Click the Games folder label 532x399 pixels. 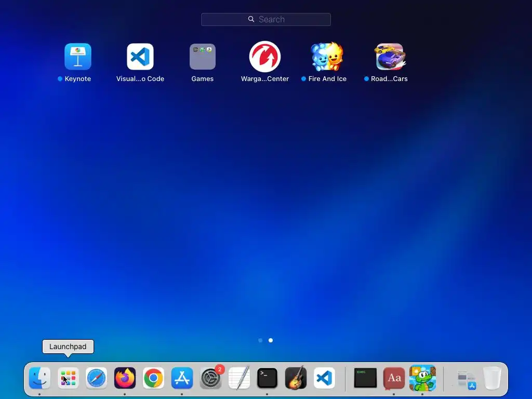point(203,79)
